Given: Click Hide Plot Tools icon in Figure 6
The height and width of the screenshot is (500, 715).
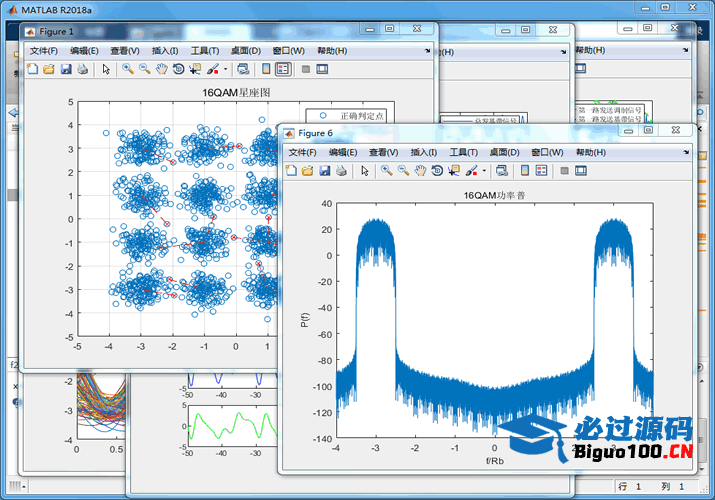Looking at the screenshot, I should 565,171.
